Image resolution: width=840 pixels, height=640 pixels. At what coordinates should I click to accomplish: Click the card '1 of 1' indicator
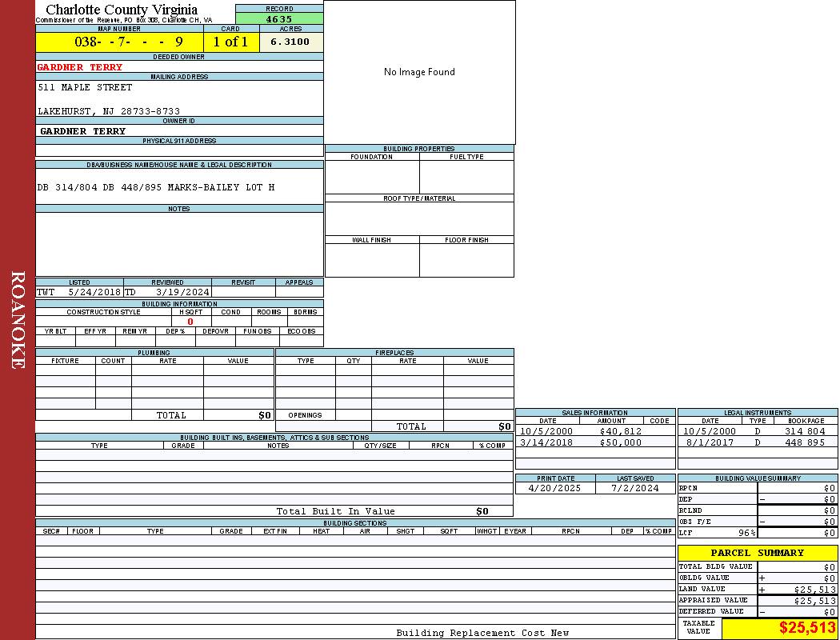[x=230, y=42]
